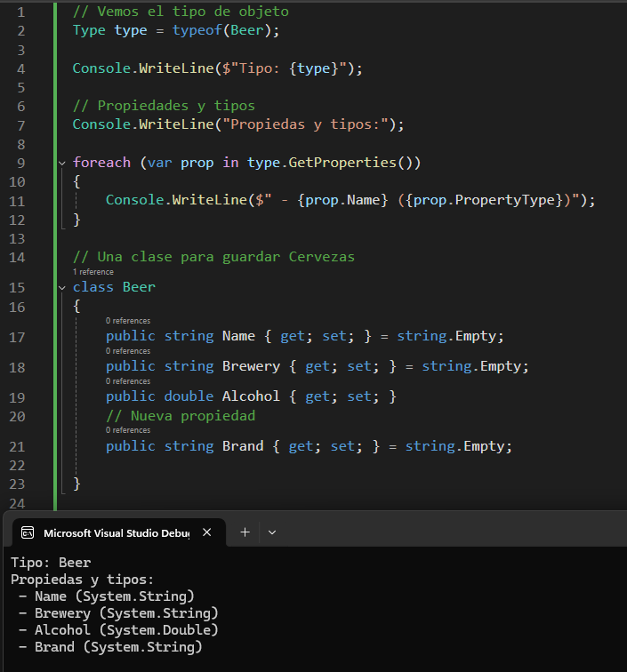Click the 'Beer' class name on line 15

click(139, 287)
